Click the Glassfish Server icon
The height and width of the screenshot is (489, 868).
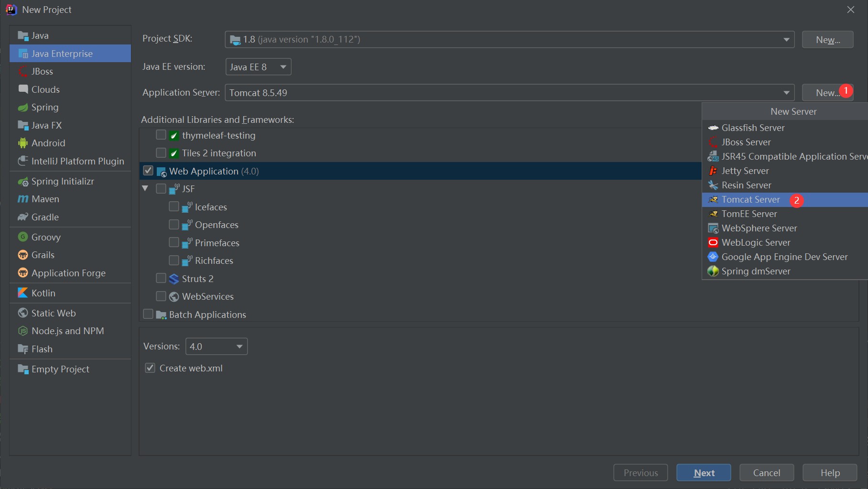point(713,128)
